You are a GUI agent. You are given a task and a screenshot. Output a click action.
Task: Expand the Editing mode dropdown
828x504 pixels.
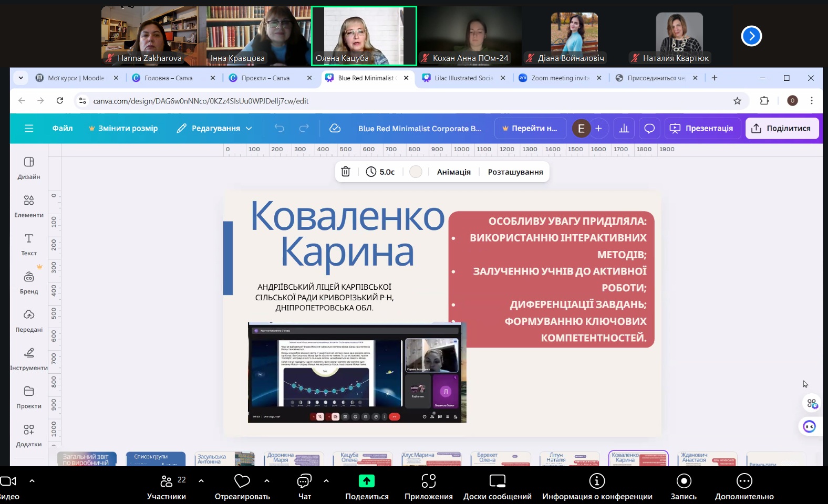coord(215,129)
